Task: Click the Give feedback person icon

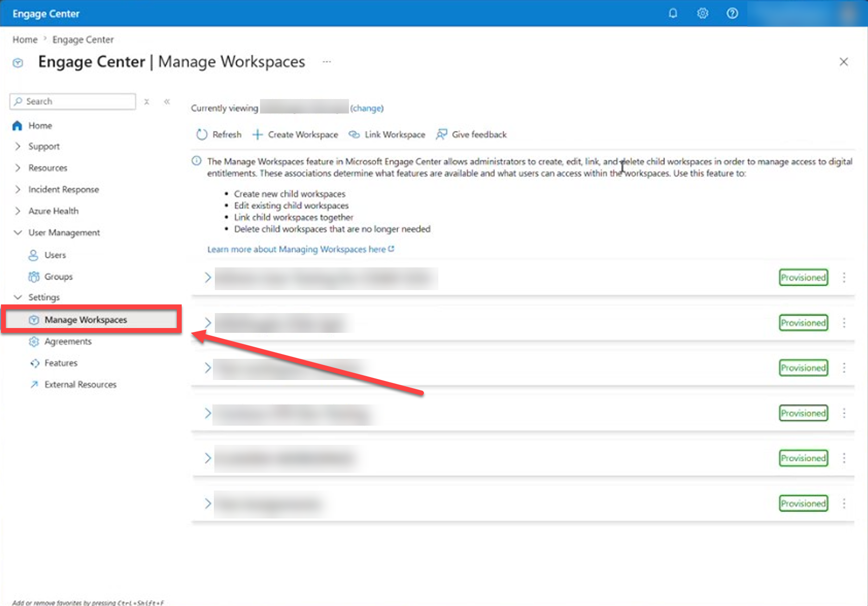Action: click(x=441, y=135)
